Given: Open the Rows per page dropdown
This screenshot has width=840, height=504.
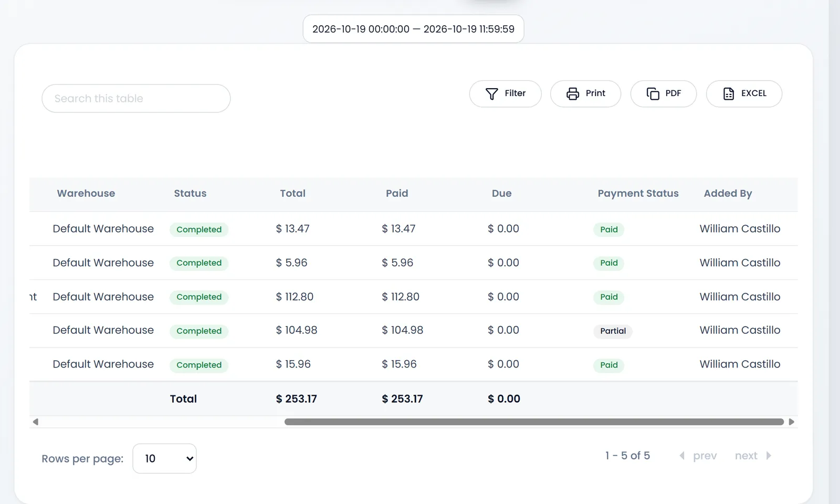Looking at the screenshot, I should [164, 458].
